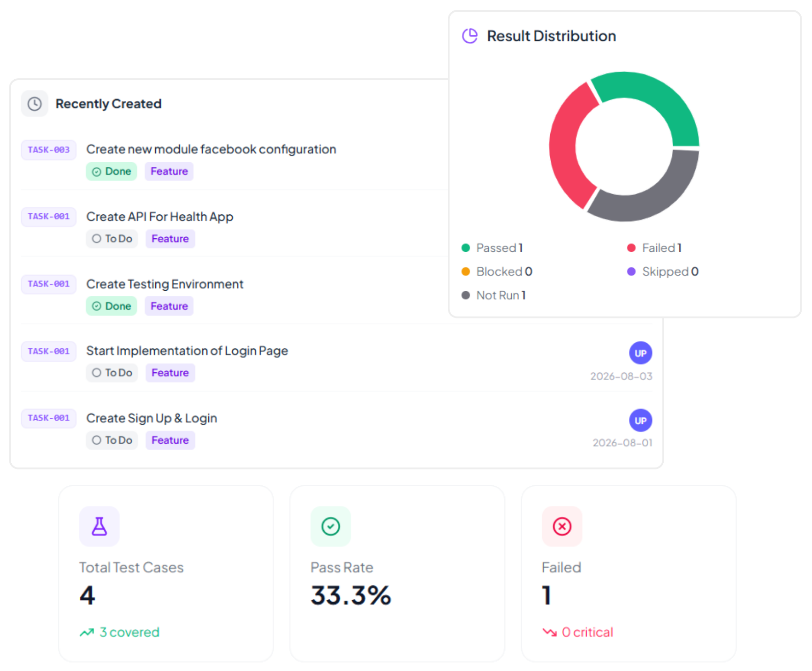Click the To Do status on Create Sign Up & Login
Screen dimensions: 812x671
pyautogui.click(x=112, y=440)
